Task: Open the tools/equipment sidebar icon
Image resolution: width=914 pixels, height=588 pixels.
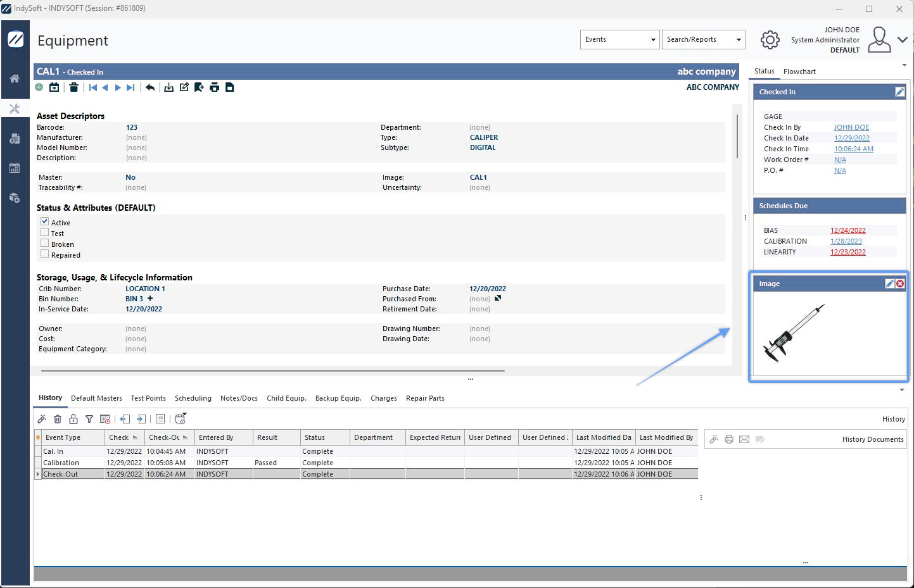Action: point(15,109)
